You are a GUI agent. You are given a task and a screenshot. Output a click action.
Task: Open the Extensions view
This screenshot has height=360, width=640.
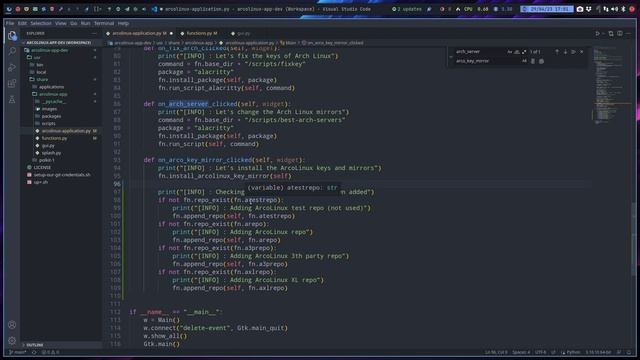tap(12, 83)
